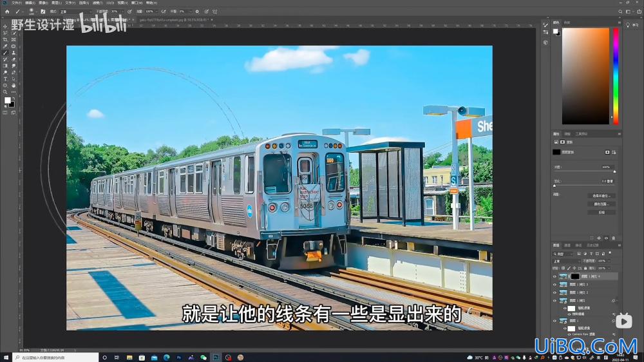The image size is (644, 362).
Task: Open layer filter kind 类型 dropdown
Action: tap(564, 254)
